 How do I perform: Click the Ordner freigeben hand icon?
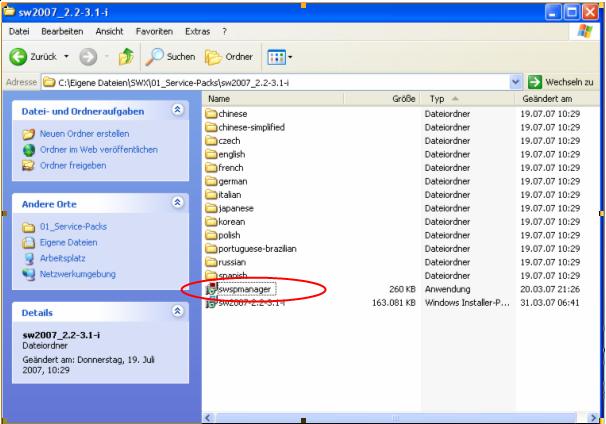point(28,165)
